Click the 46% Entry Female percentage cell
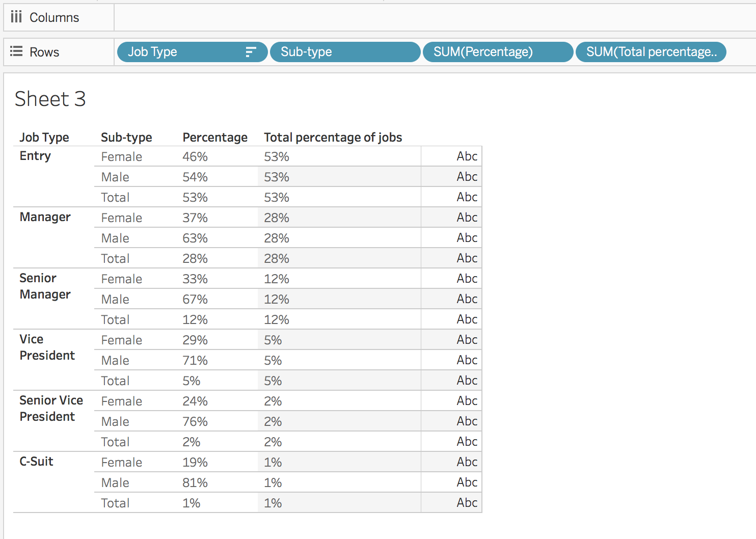 point(195,156)
